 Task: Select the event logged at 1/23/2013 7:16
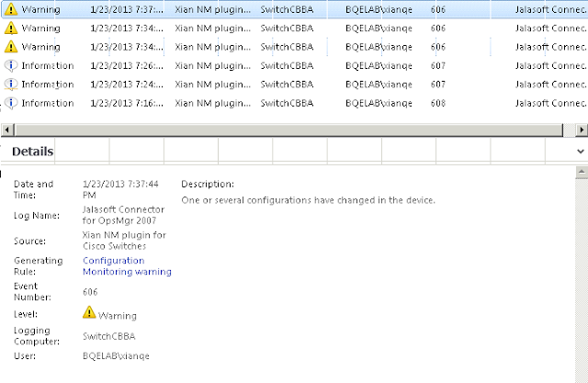tap(294, 103)
